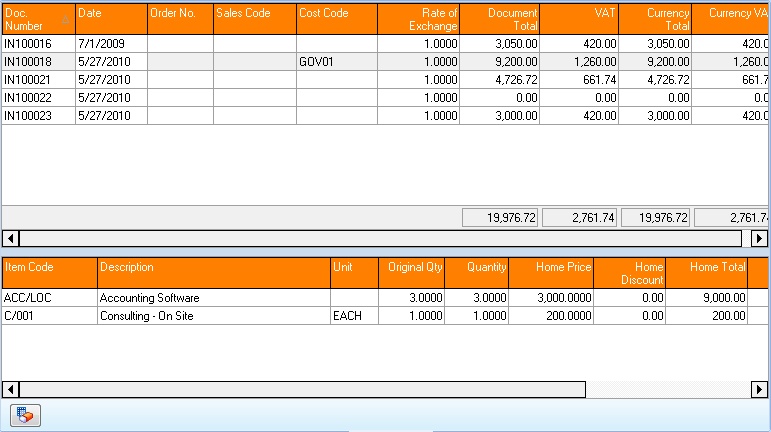This screenshot has height=432, width=771.
Task: Click the Home Price column header
Action: (x=551, y=273)
